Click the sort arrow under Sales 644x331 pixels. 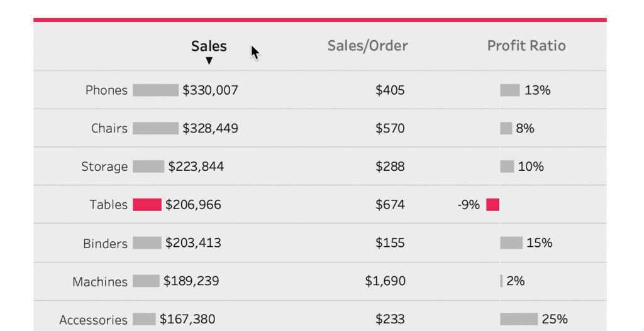209,61
